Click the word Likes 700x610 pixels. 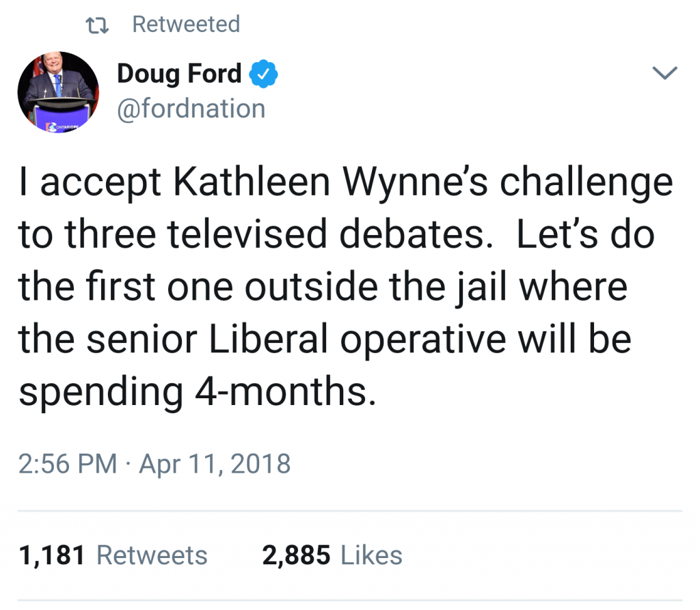[x=371, y=555]
